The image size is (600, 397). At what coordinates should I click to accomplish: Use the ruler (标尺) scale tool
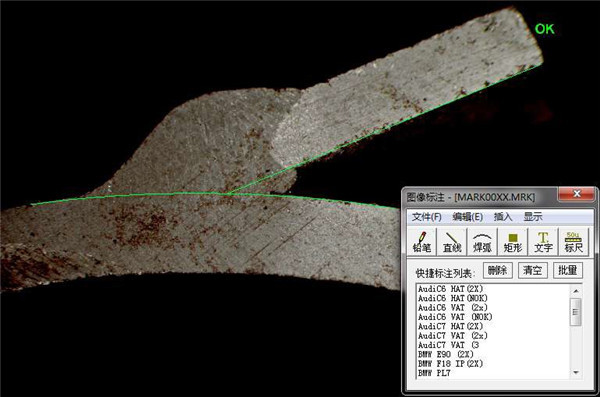coord(573,242)
